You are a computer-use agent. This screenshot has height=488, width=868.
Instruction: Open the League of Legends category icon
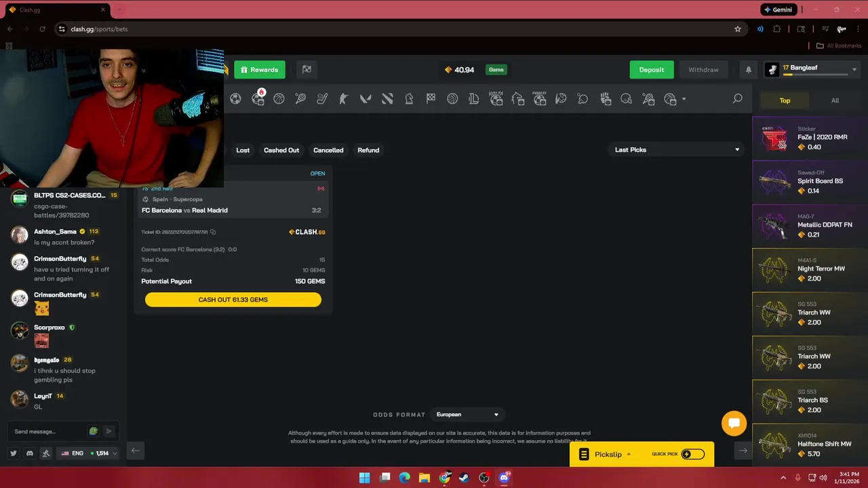pyautogui.click(x=474, y=99)
